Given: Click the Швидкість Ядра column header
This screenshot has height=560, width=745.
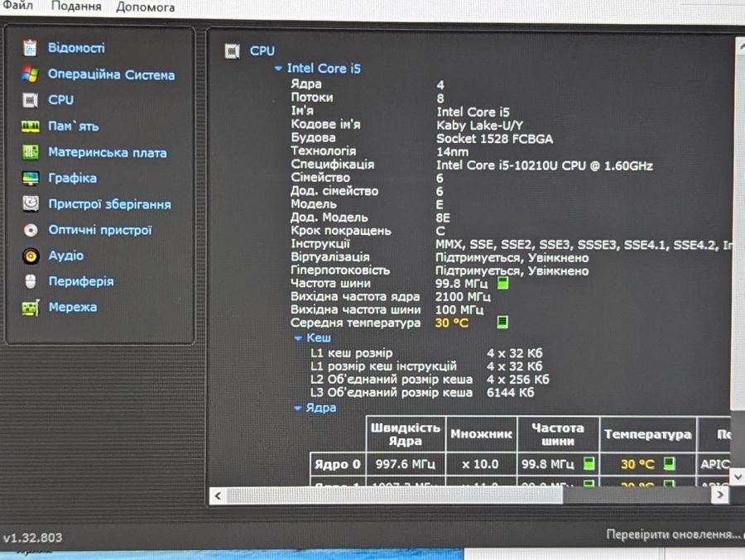Looking at the screenshot, I should pyautogui.click(x=406, y=434).
